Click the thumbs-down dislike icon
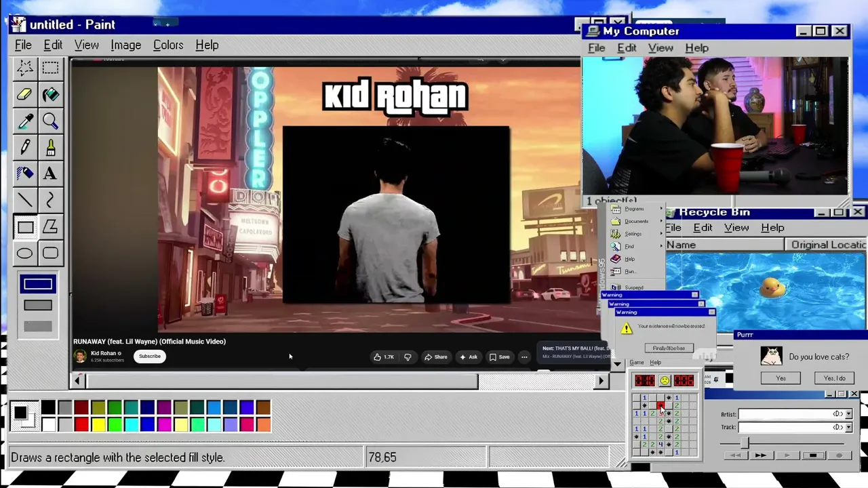Image resolution: width=868 pixels, height=488 pixels. (408, 357)
